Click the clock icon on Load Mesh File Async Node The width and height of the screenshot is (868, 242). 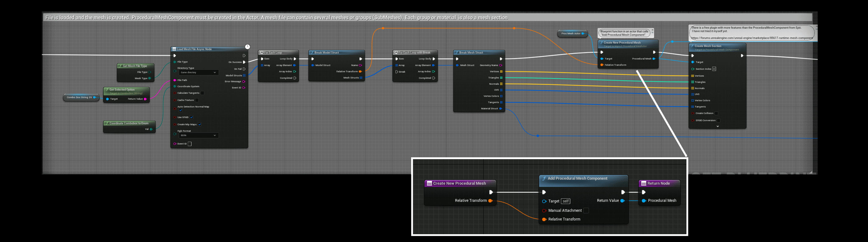(247, 47)
